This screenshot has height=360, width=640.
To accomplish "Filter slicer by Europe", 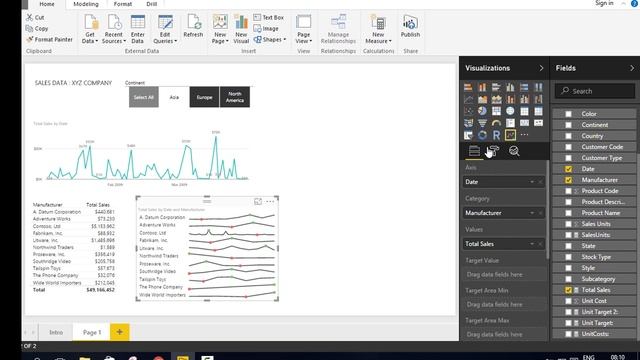I will pyautogui.click(x=204, y=97).
